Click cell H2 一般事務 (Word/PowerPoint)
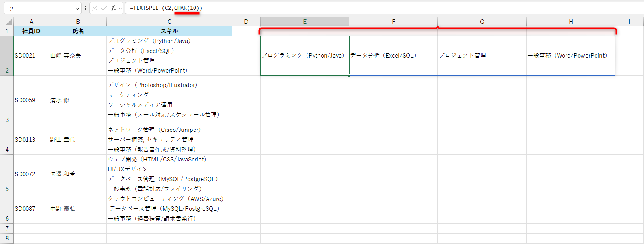 (571, 56)
